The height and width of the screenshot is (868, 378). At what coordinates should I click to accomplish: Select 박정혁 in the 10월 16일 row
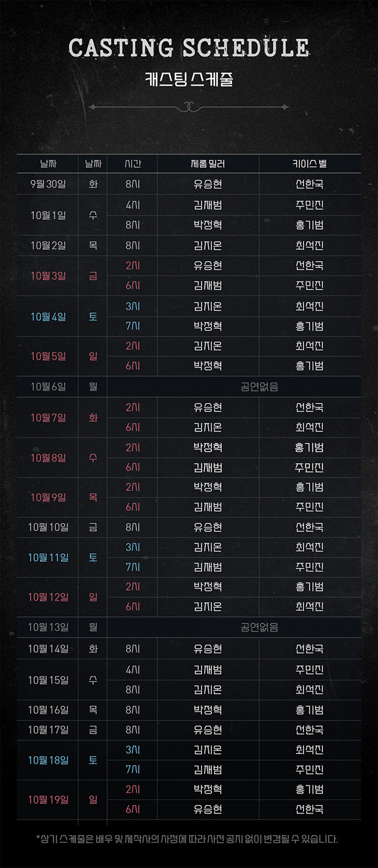click(208, 710)
